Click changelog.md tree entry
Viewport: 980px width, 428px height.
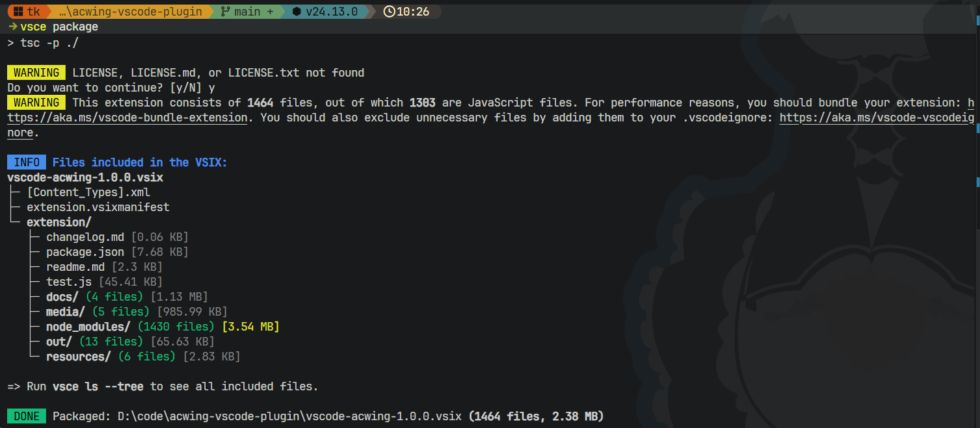(85, 237)
